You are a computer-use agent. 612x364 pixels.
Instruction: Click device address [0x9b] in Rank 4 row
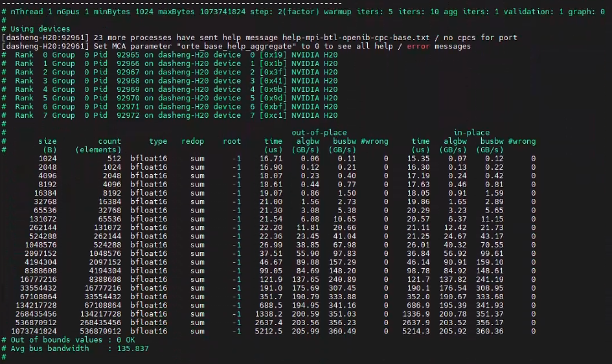[273, 89]
